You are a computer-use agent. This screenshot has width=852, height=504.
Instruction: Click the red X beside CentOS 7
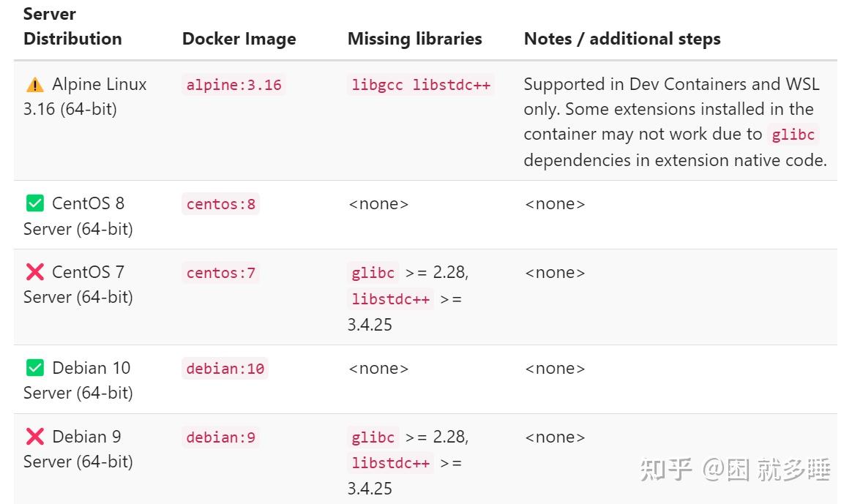tap(34, 272)
